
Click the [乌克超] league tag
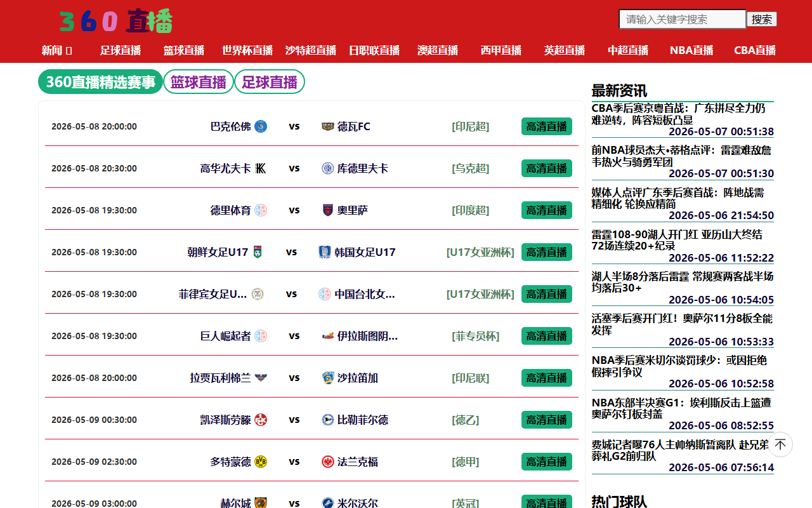[471, 168]
